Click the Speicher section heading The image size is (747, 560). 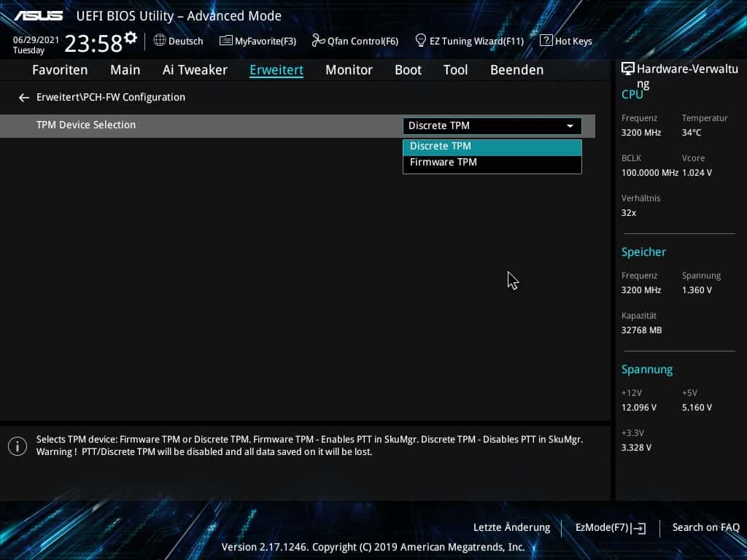643,252
